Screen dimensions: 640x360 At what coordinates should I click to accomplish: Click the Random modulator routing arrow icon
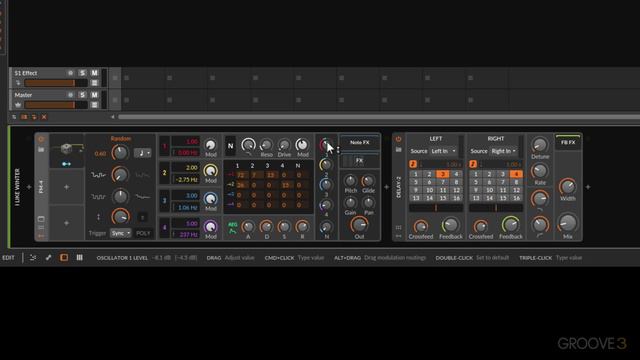[66, 164]
